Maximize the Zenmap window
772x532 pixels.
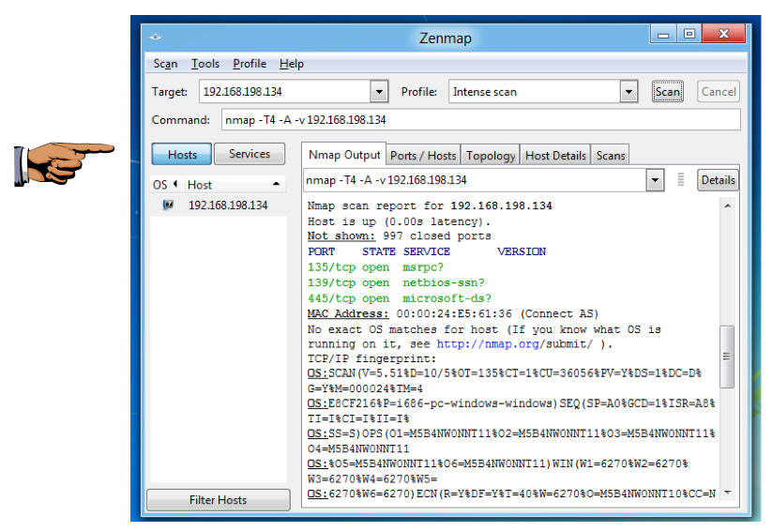689,34
